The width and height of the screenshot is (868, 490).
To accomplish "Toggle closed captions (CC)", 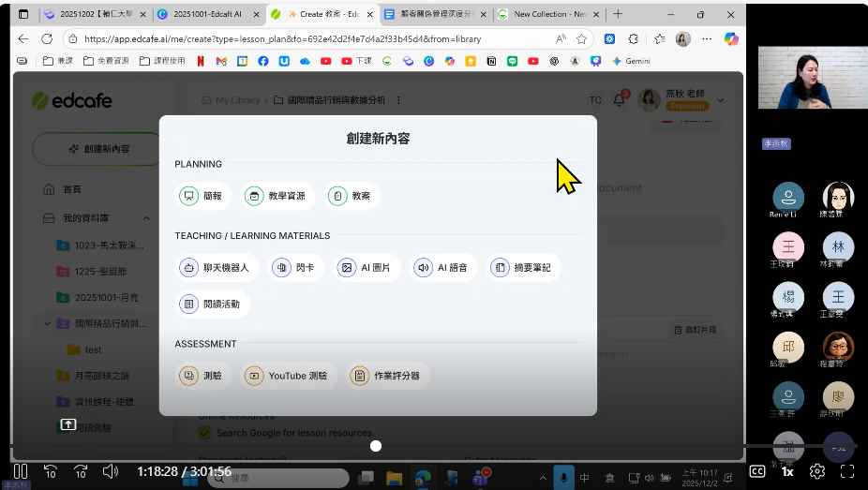I will coord(757,472).
